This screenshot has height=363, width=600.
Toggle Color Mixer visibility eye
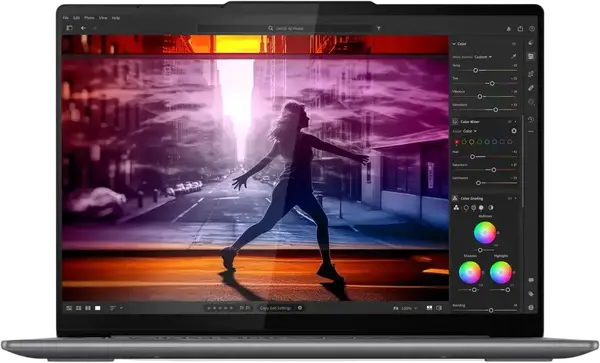pyautogui.click(x=510, y=122)
